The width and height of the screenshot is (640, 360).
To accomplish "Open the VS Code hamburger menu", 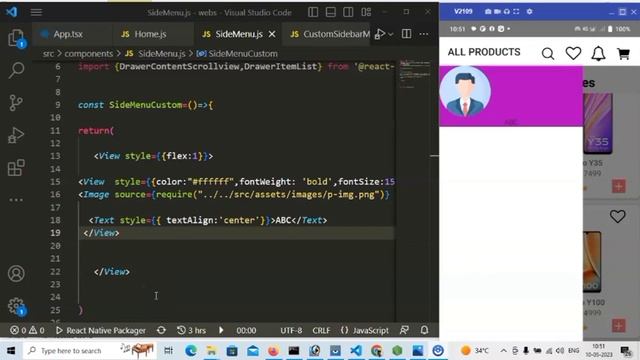I will (36, 12).
